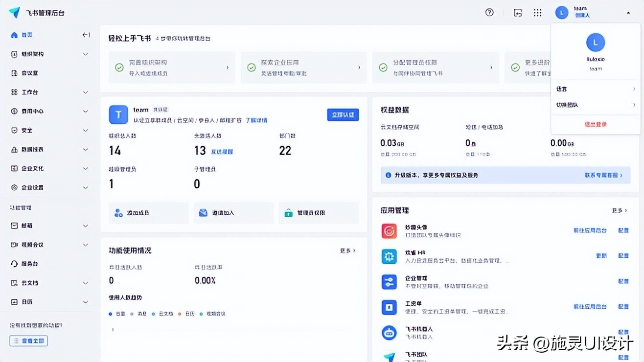The width and height of the screenshot is (644, 362).
Task: Toggle the 消息 series in the usage legend
Action: pos(139,314)
